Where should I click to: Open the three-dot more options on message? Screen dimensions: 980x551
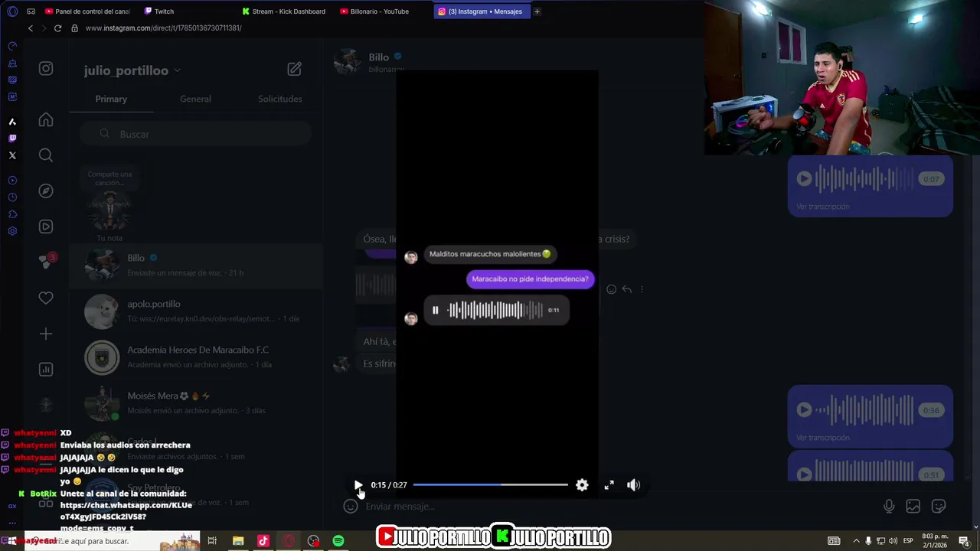point(642,289)
